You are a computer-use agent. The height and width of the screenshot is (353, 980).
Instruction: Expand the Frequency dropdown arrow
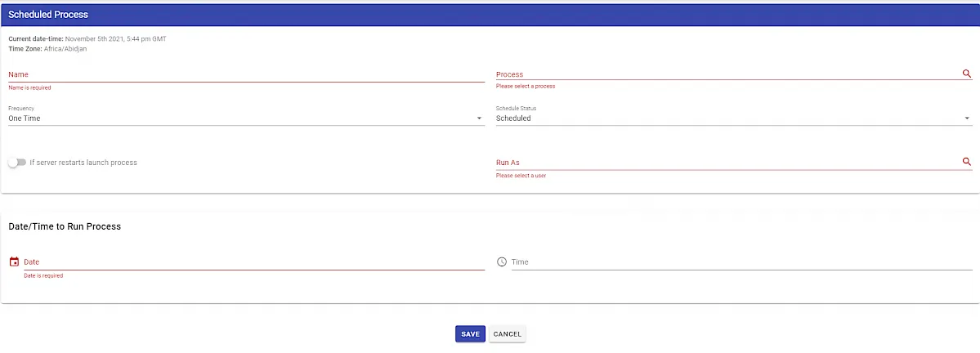480,118
